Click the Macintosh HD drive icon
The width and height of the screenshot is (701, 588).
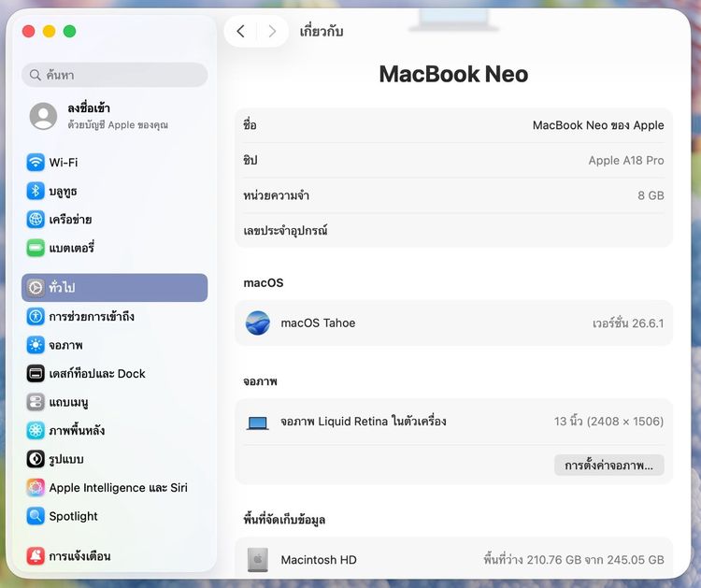258,560
